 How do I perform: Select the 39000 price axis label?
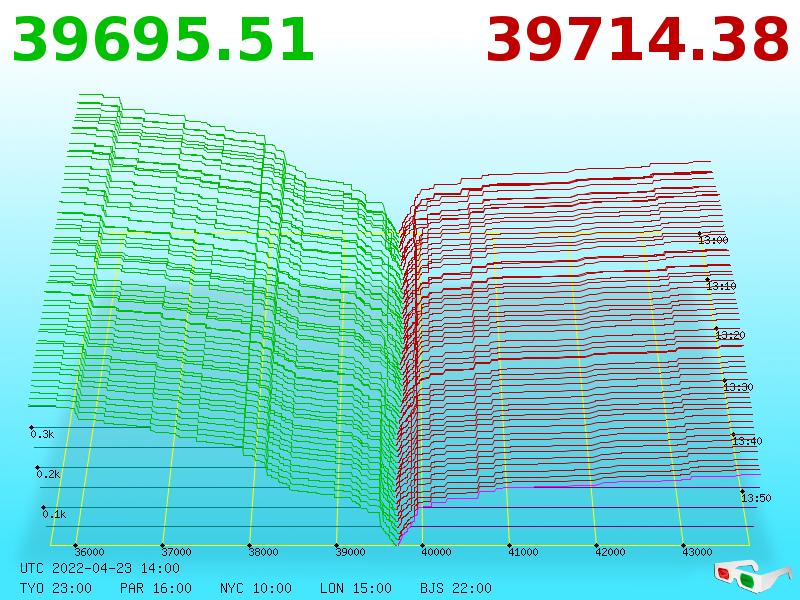pyautogui.click(x=350, y=552)
